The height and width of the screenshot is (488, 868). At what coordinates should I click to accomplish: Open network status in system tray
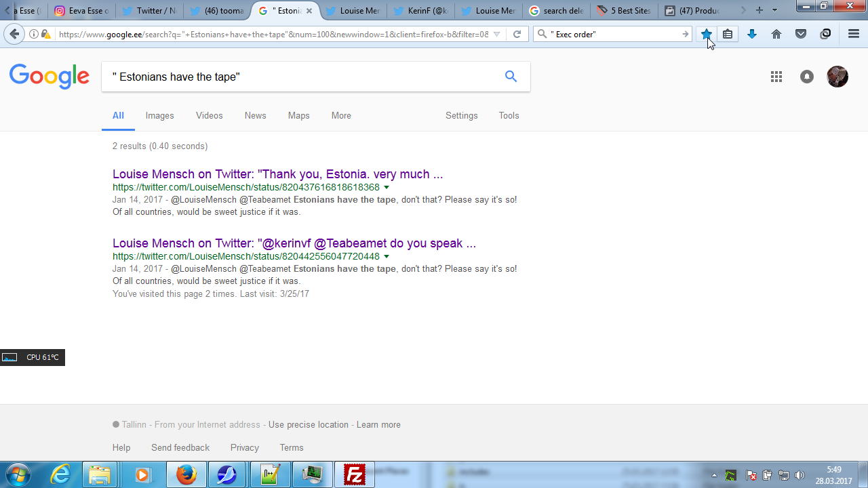pos(784,475)
